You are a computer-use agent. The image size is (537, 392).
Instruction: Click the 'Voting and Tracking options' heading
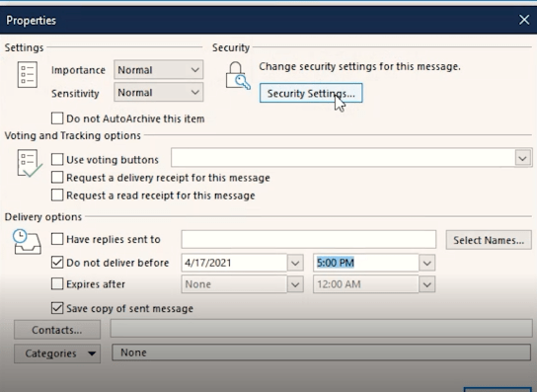tap(73, 135)
